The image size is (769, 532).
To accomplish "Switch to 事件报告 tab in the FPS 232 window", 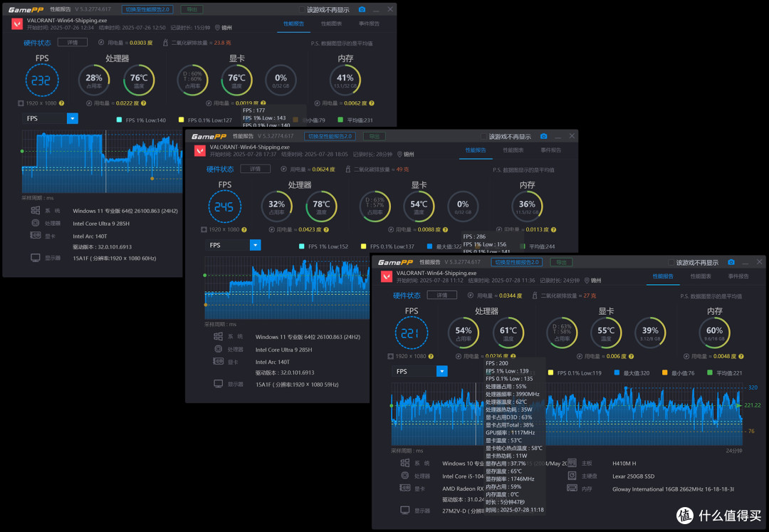I will (x=369, y=24).
